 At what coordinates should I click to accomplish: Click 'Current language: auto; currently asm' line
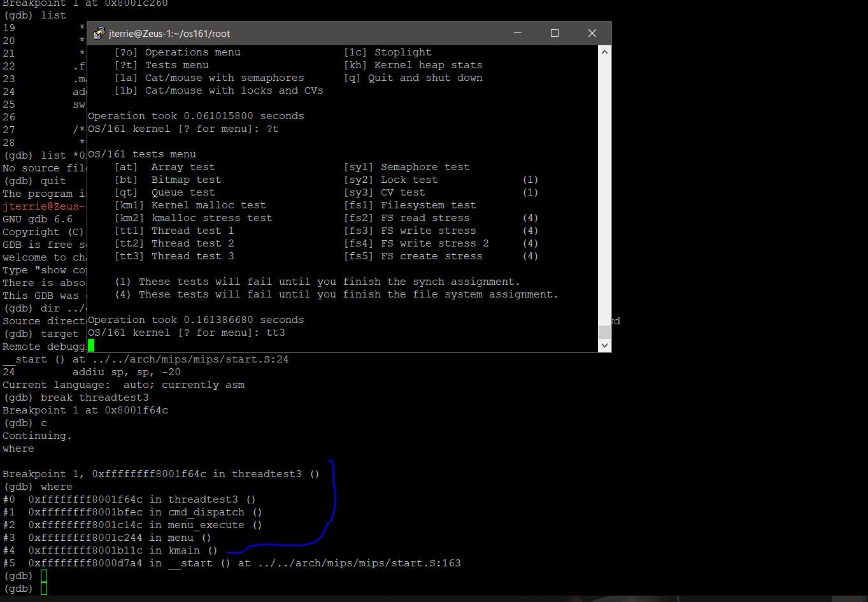click(x=124, y=385)
